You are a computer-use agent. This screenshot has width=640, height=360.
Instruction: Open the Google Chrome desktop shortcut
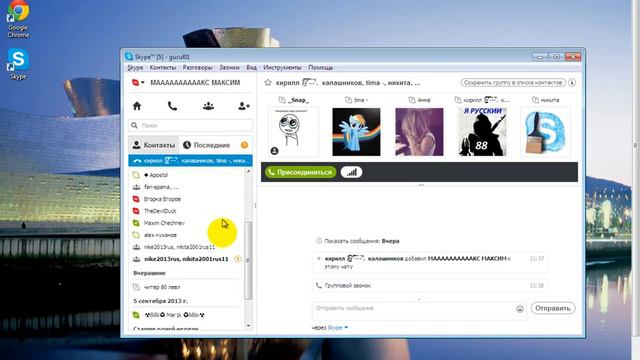[18, 20]
